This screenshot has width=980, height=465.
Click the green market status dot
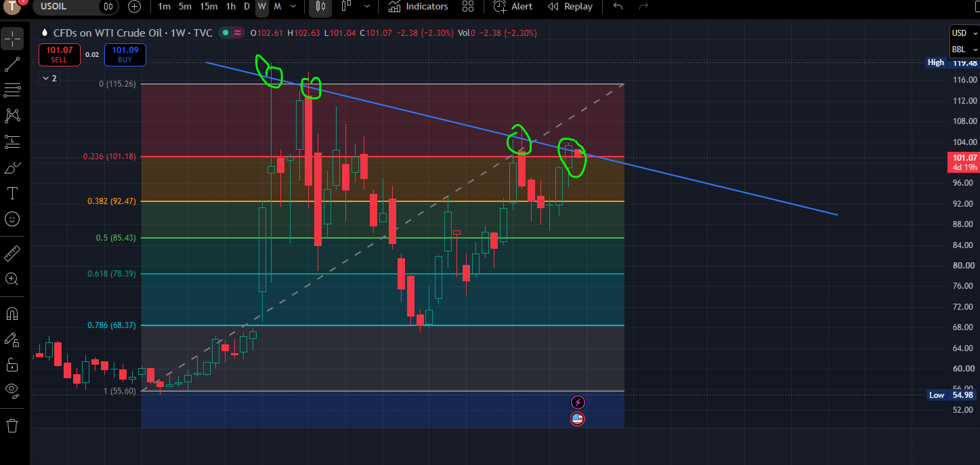point(226,33)
